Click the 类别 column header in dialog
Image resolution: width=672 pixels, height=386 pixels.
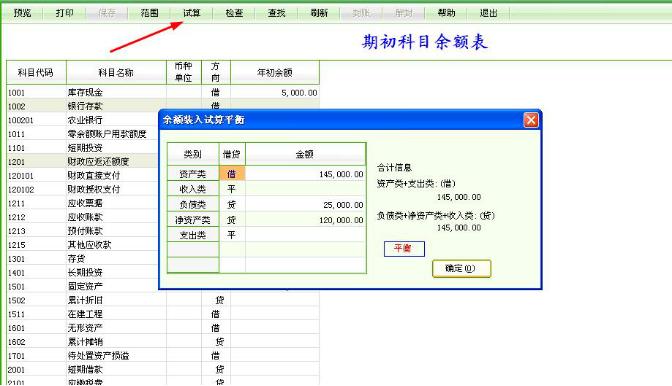click(193, 154)
